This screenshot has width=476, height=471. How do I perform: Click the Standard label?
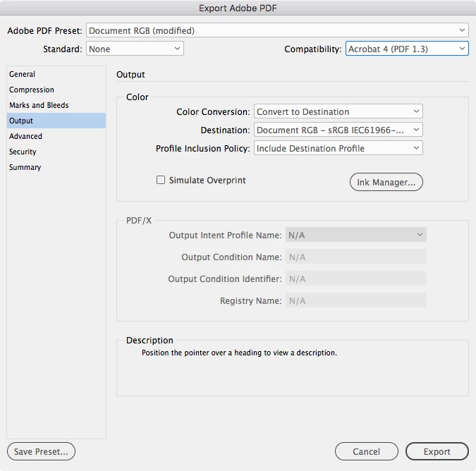coord(63,49)
